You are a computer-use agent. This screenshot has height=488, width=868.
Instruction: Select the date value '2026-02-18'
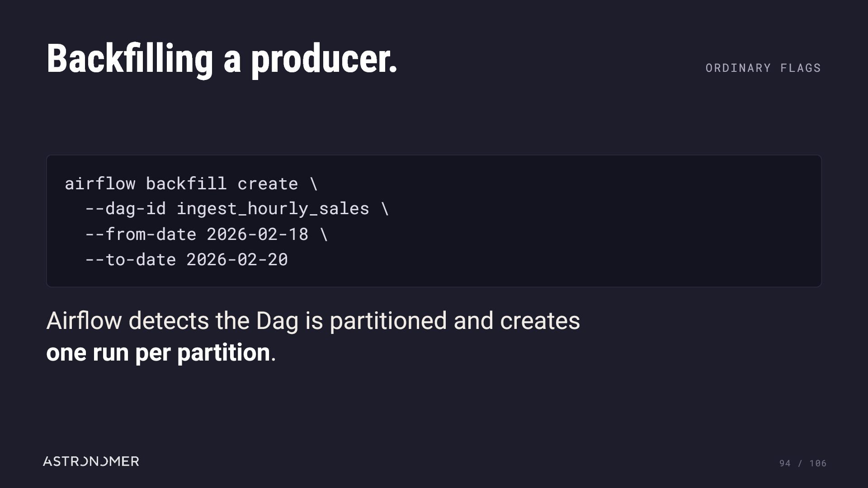pos(257,234)
